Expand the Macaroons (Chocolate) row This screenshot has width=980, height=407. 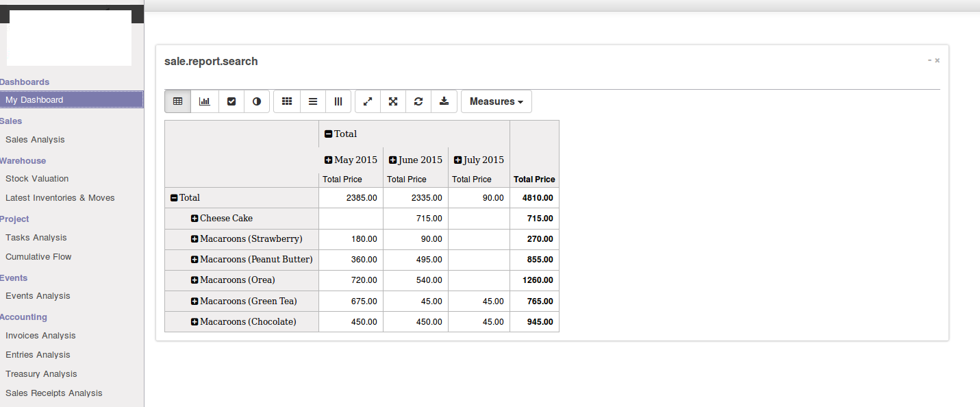(x=194, y=322)
